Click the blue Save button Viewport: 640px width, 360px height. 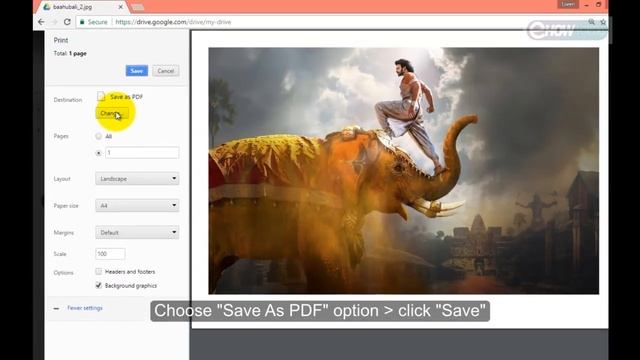coord(137,71)
